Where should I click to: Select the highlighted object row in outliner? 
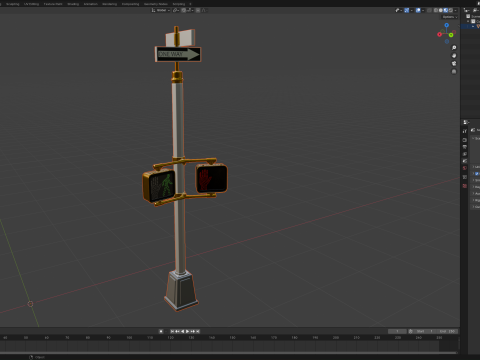[x=471, y=26]
